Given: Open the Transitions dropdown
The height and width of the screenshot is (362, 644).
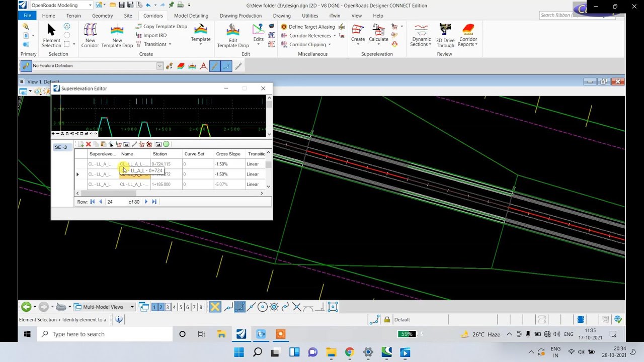Looking at the screenshot, I should coord(154,44).
